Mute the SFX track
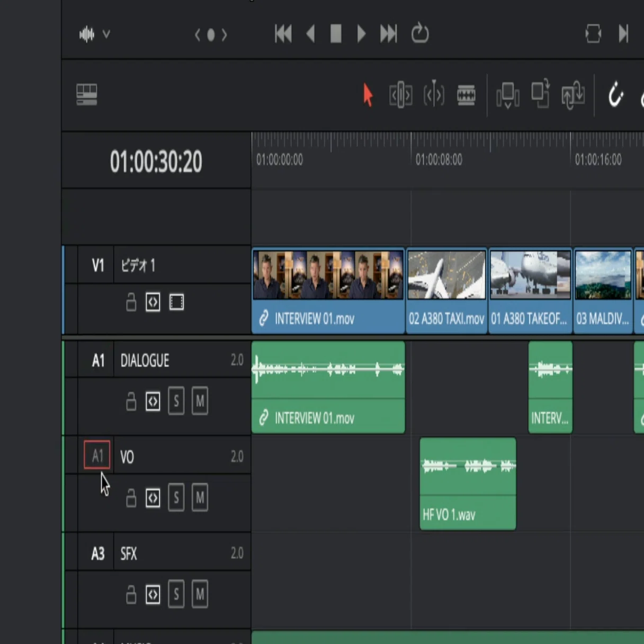The image size is (644, 644). coord(200,594)
